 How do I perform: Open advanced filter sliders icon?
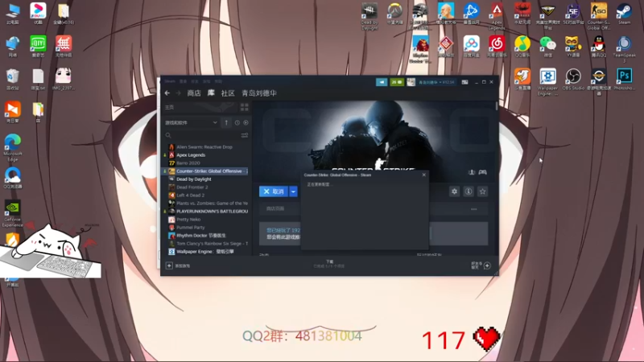pos(245,135)
